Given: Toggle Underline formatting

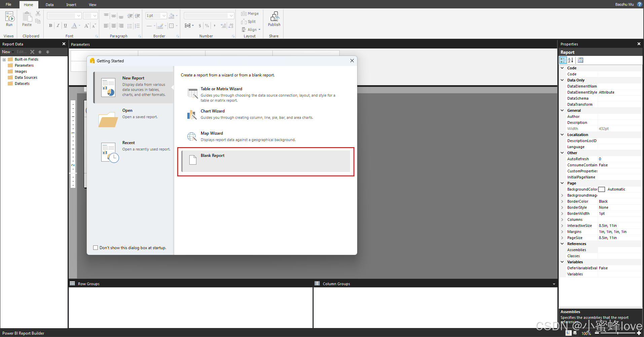Looking at the screenshot, I should (65, 26).
